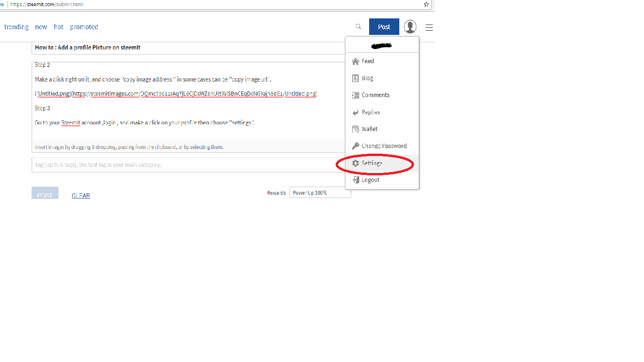Click the post title input field

coord(189,48)
